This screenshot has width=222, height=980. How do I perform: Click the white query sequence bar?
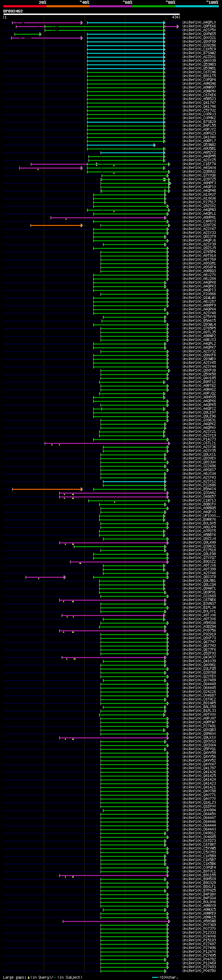click(92, 15)
